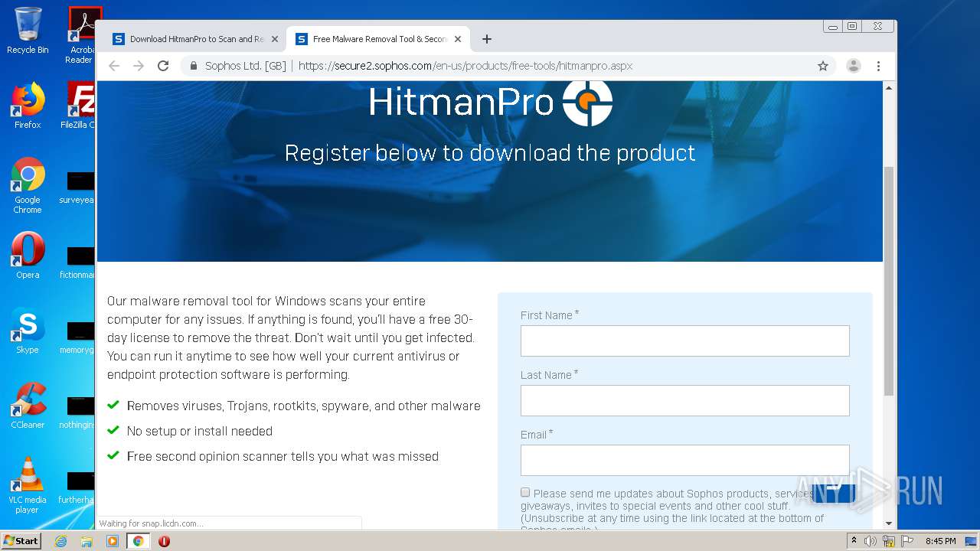Click the address bar URL
This screenshot has width=980, height=551.
pos(465,66)
